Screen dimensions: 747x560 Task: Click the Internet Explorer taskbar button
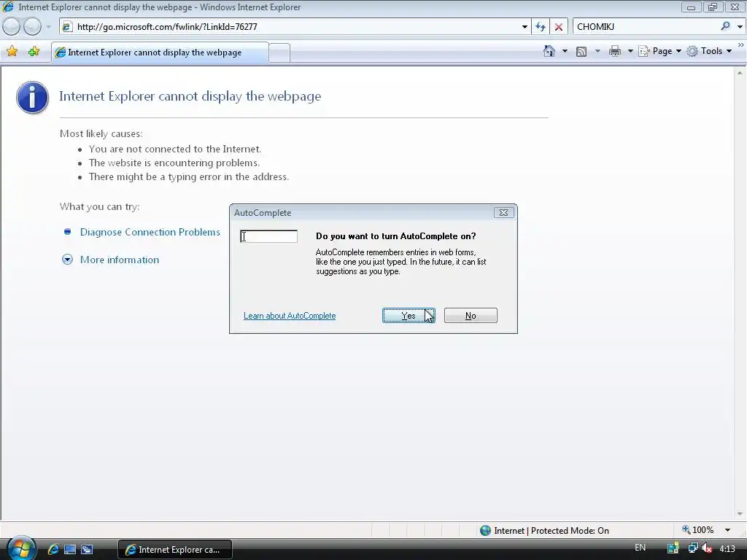[x=175, y=550]
